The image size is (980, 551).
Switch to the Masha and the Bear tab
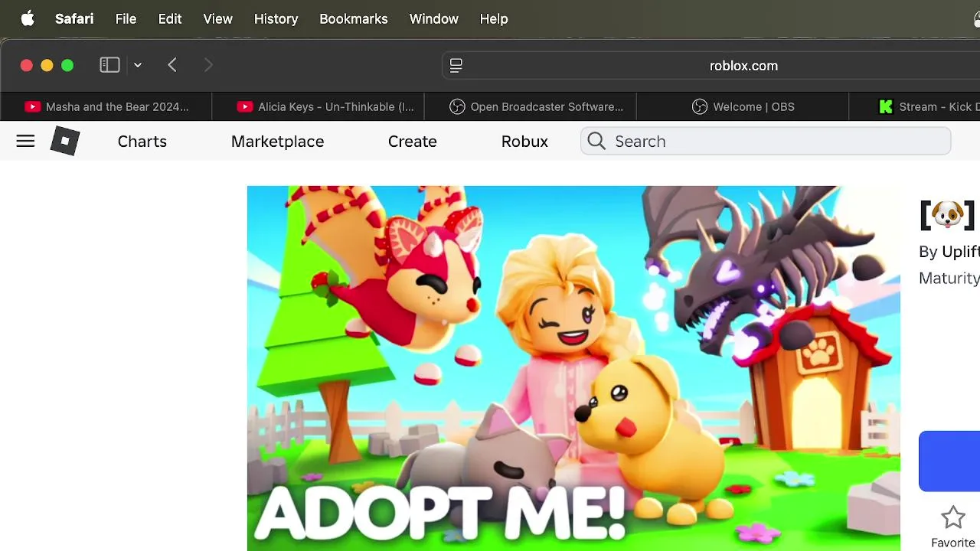click(x=106, y=107)
